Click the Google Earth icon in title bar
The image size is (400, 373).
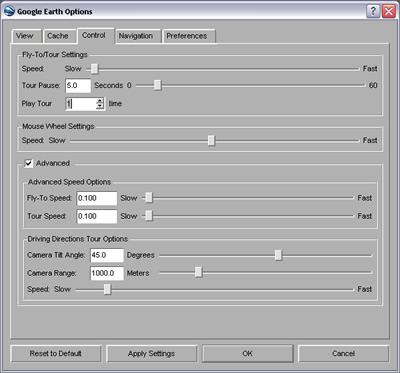point(9,11)
